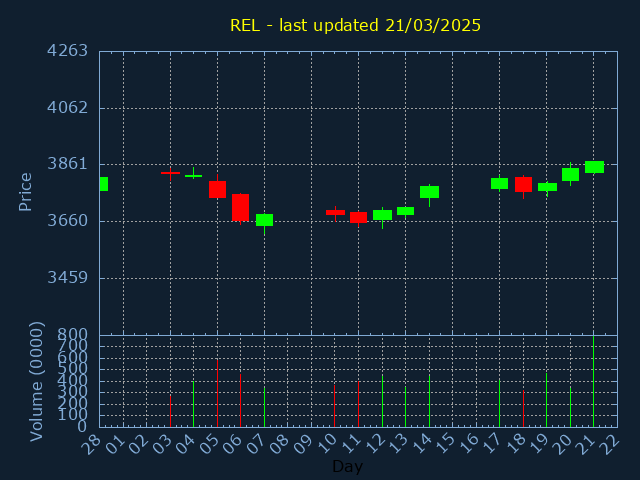640x480 pixels.
Task: Click the 4263 price axis label
Action: 67,51
